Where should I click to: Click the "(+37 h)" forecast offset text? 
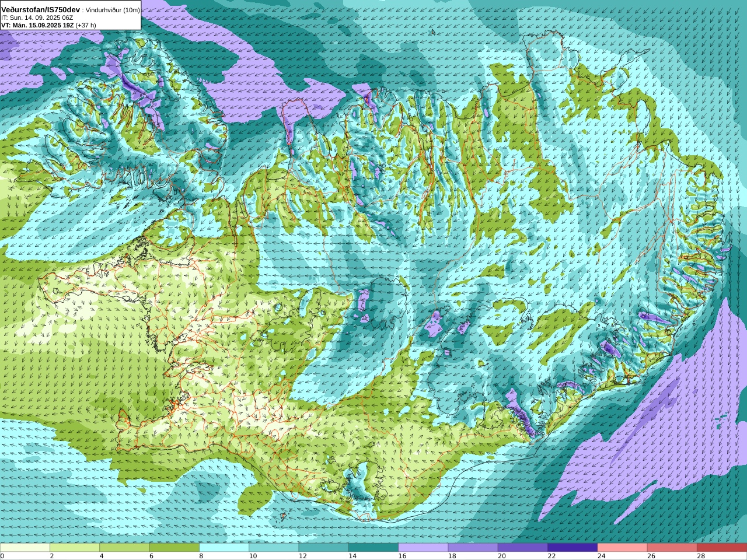pyautogui.click(x=86, y=25)
